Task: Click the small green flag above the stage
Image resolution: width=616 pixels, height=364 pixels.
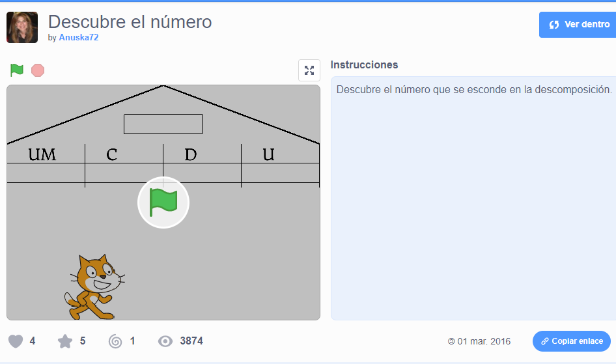Action: [17, 70]
